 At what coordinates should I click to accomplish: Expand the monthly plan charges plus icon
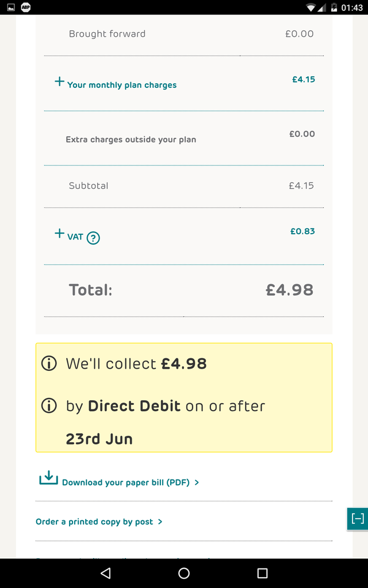click(x=59, y=82)
